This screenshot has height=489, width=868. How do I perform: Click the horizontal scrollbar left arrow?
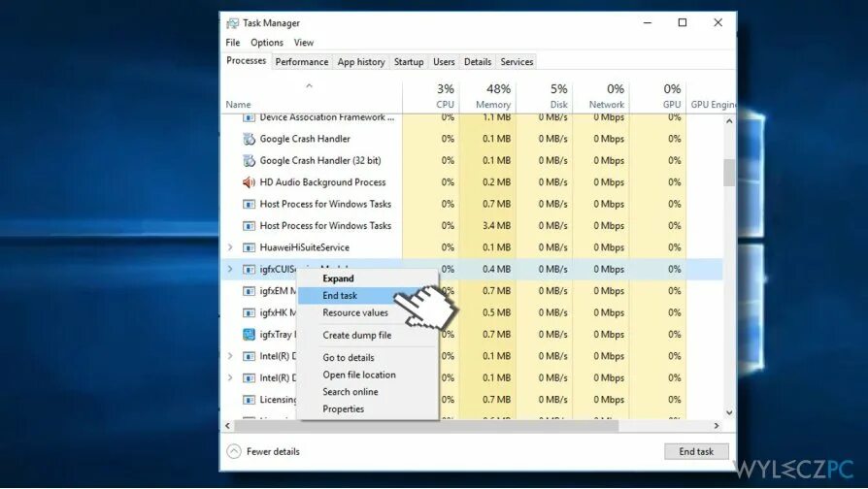point(227,426)
